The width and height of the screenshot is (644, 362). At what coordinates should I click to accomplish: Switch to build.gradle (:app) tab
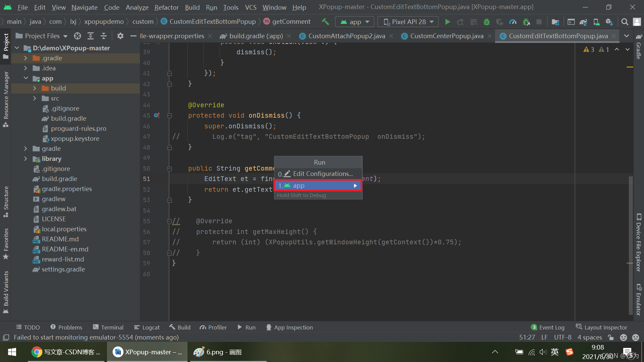[256, 36]
